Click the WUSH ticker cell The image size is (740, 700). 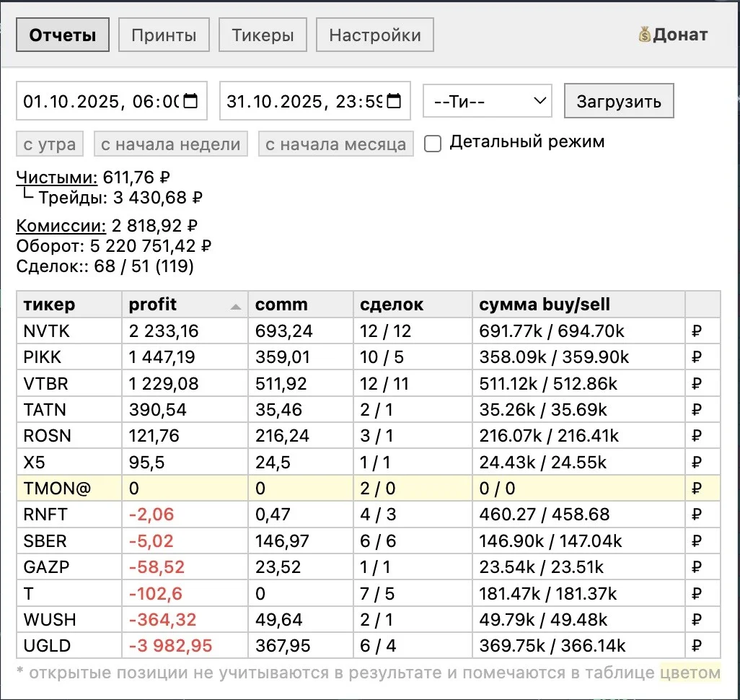point(69,619)
